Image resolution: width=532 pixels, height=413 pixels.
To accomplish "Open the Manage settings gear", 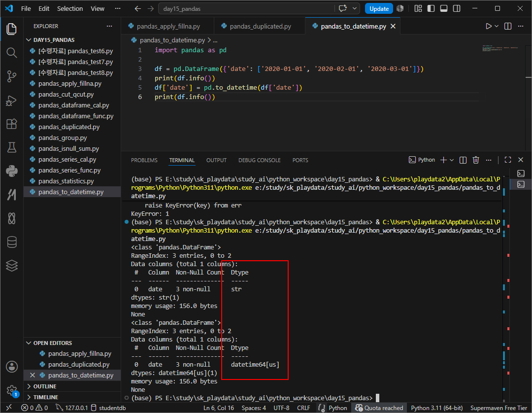I will tap(11, 390).
